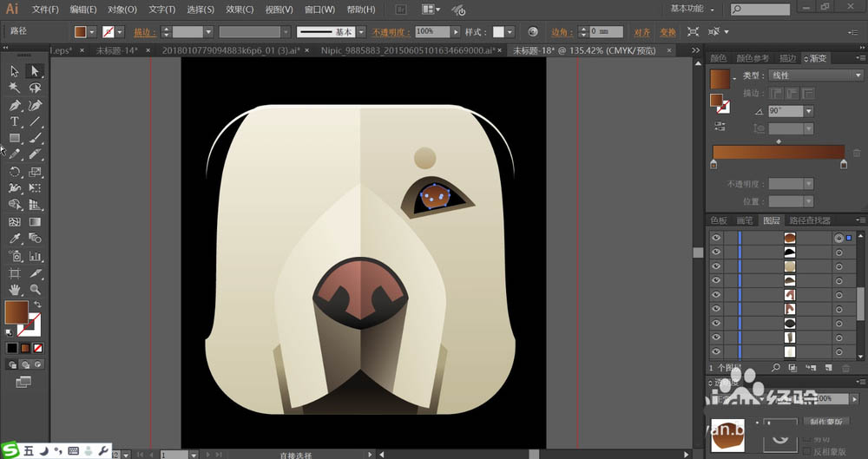Open gradient 类型 dropdown showing 线性

pyautogui.click(x=815, y=75)
